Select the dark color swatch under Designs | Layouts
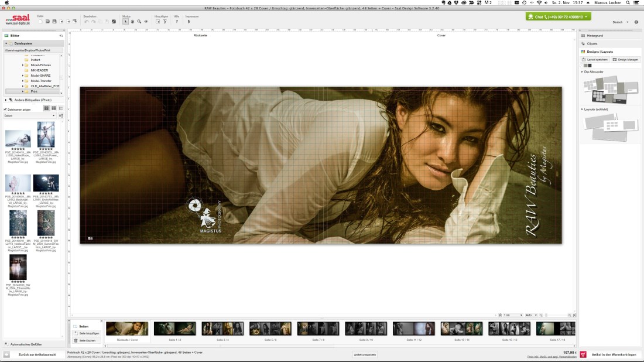 point(590,65)
